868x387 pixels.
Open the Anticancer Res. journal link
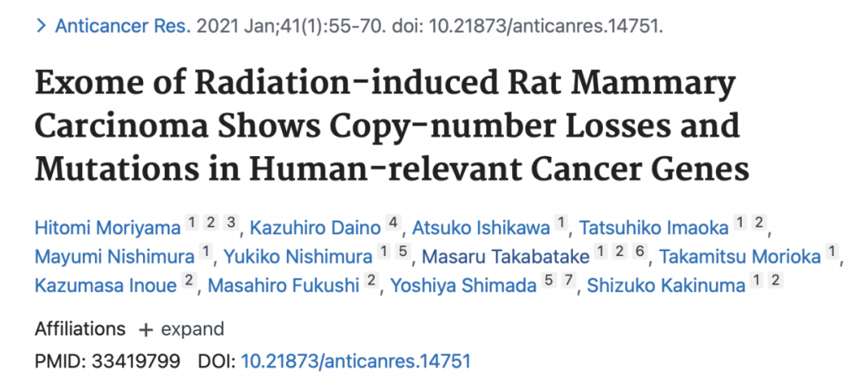123,26
